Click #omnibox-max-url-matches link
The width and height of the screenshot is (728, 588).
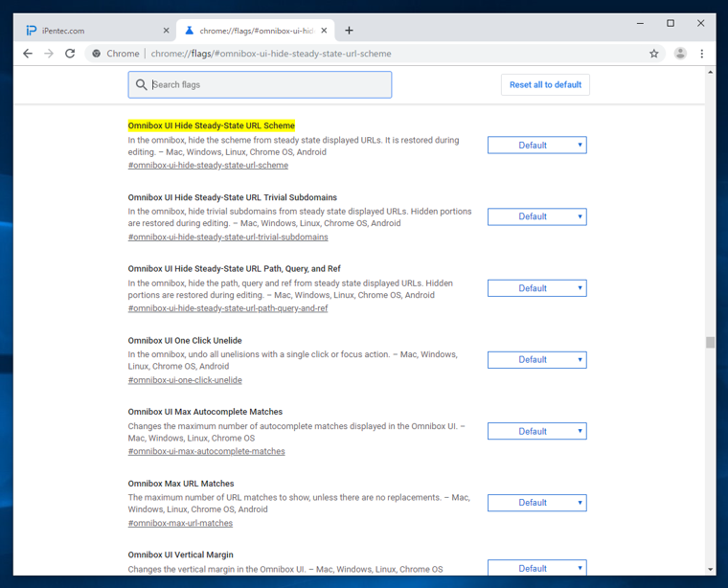180,523
